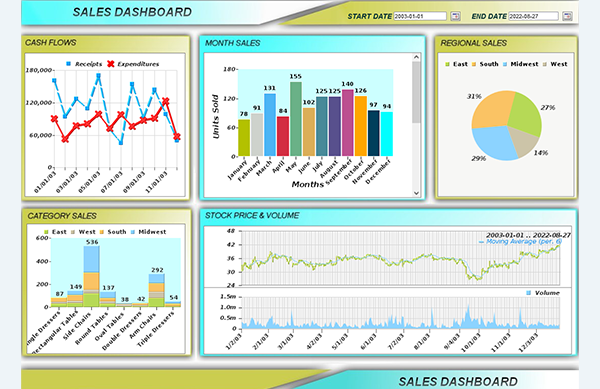
Task: Click the Units Sold axis label
Action: pos(215,117)
